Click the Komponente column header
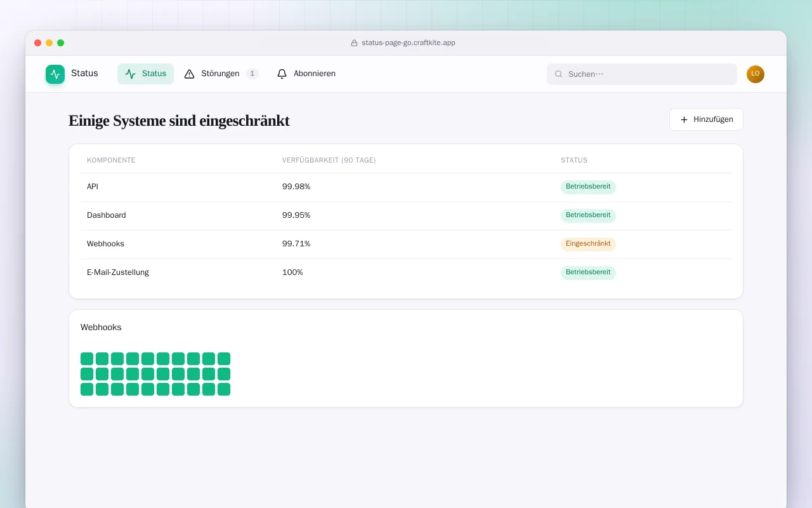812x508 pixels. 111,160
